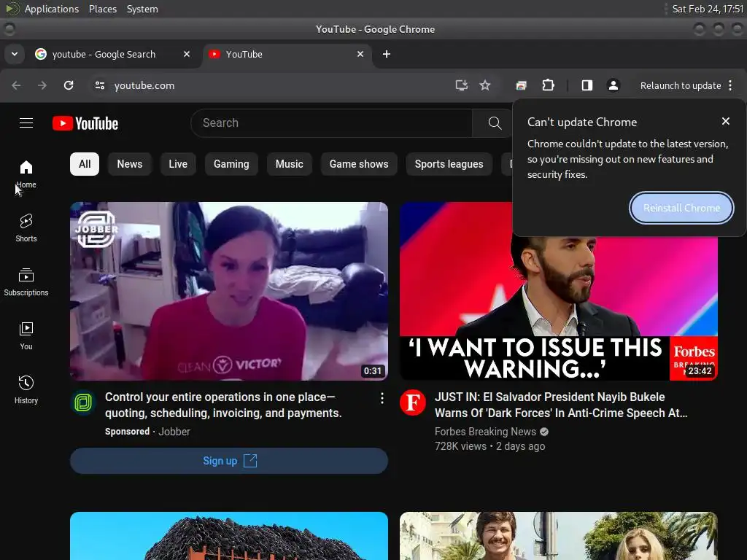Viewport: 747px width, 560px height.
Task: Open the Chrome profile avatar
Action: click(x=613, y=85)
